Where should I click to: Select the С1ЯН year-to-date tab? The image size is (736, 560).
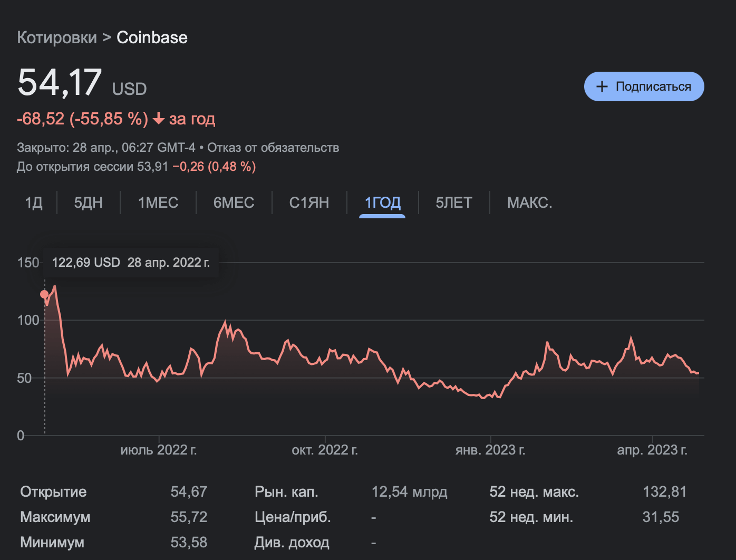click(309, 202)
